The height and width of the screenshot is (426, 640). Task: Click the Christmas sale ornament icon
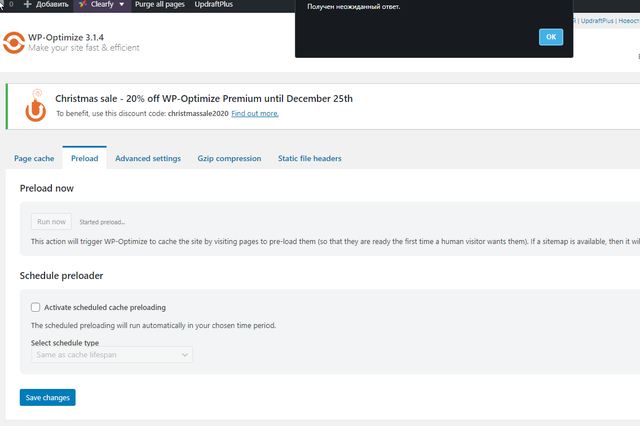(x=36, y=106)
